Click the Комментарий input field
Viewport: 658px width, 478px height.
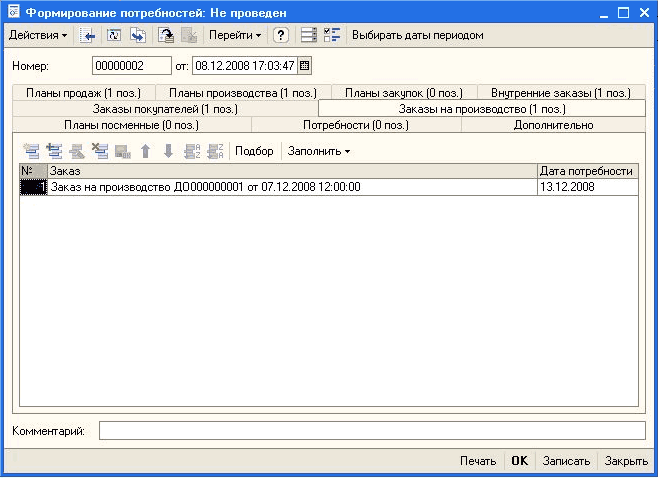coord(372,431)
